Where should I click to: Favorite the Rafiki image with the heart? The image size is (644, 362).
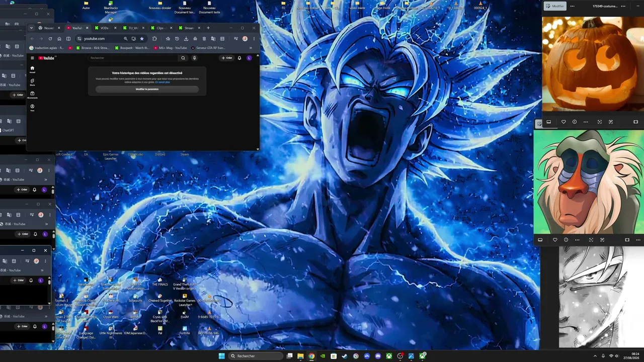pos(555,240)
